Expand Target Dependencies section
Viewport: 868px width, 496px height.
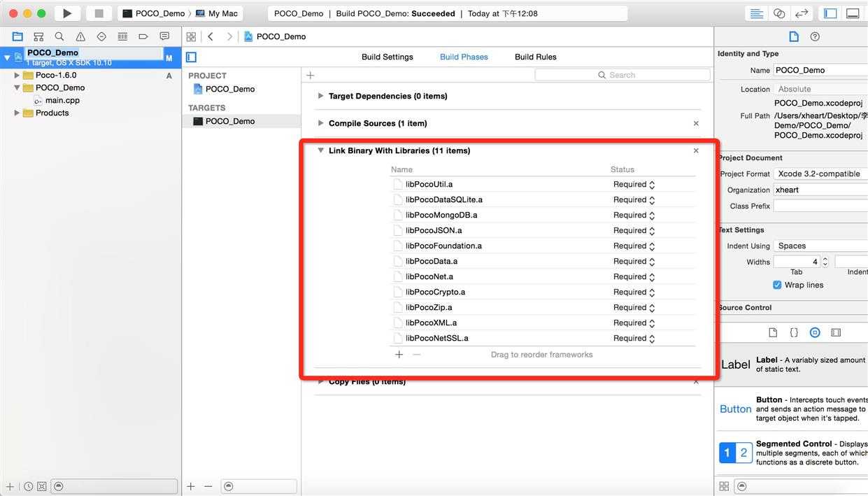320,96
